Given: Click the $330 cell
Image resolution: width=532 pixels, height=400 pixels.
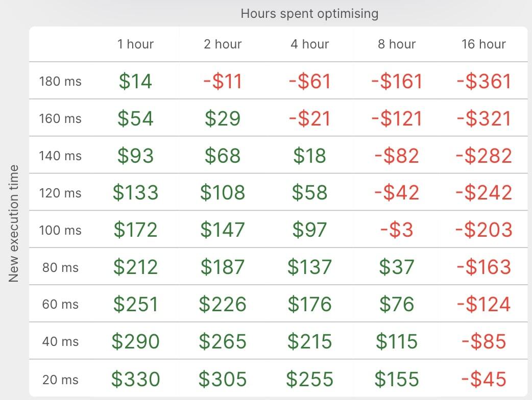Looking at the screenshot, I should coord(135,379).
